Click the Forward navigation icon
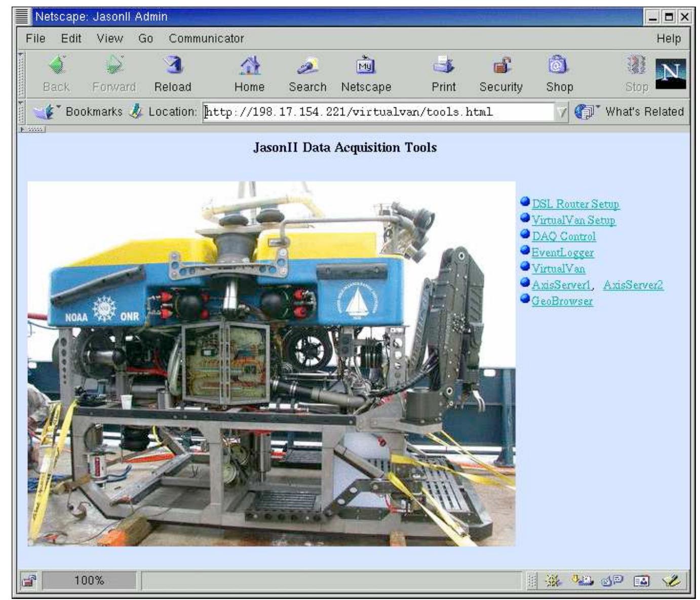This screenshot has width=700, height=600. click(x=114, y=65)
